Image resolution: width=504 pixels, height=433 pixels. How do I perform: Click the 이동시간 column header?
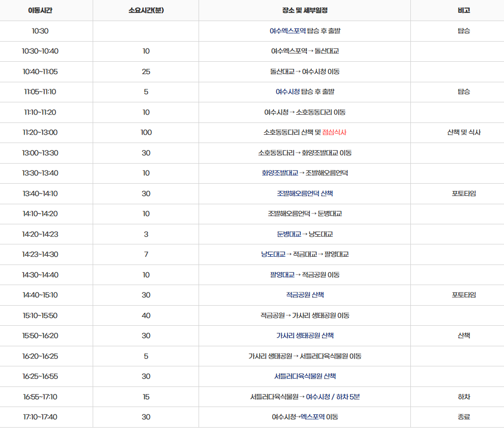(x=47, y=11)
